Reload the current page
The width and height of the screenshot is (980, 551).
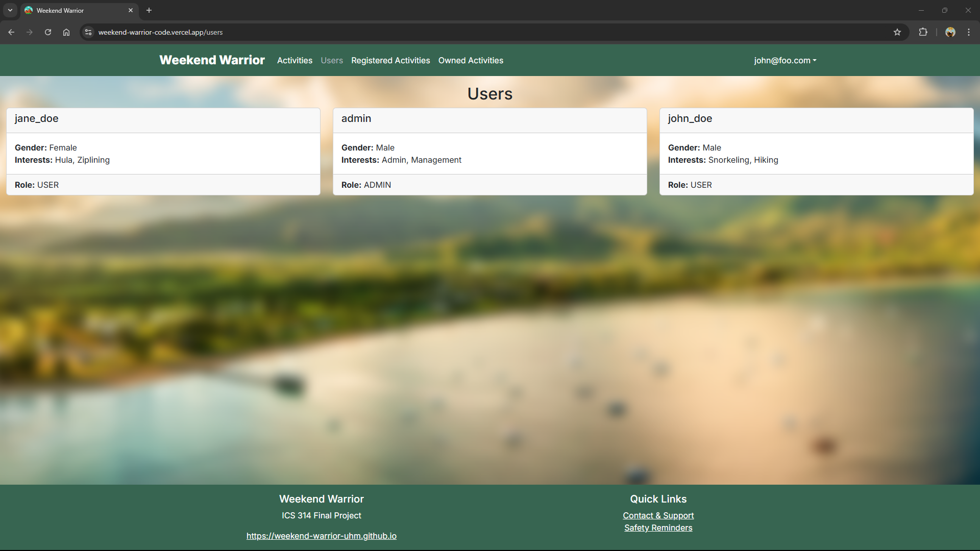click(47, 32)
